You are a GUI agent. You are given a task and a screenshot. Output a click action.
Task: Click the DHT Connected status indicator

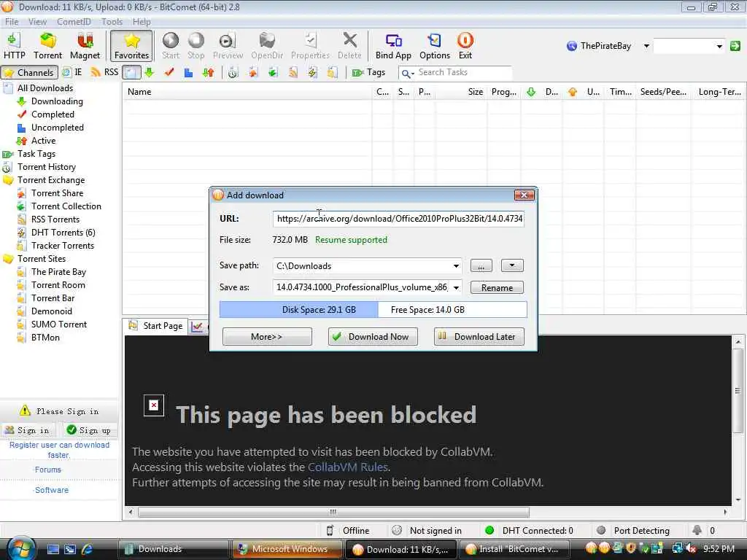point(529,531)
